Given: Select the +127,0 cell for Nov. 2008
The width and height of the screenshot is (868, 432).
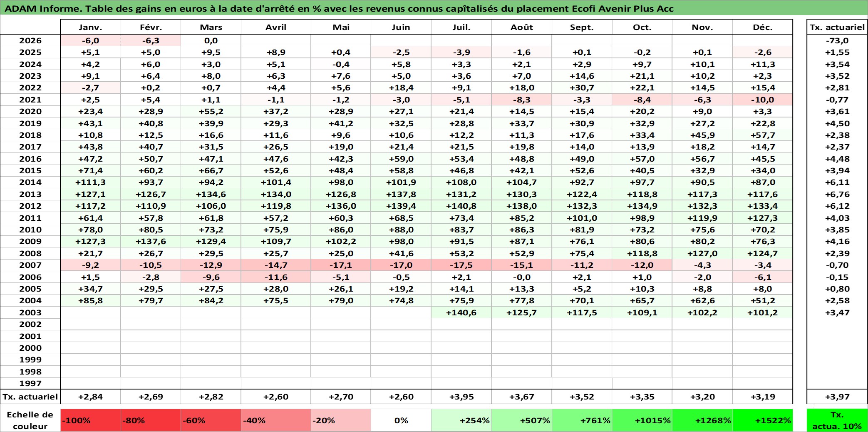Looking at the screenshot, I should [x=702, y=253].
